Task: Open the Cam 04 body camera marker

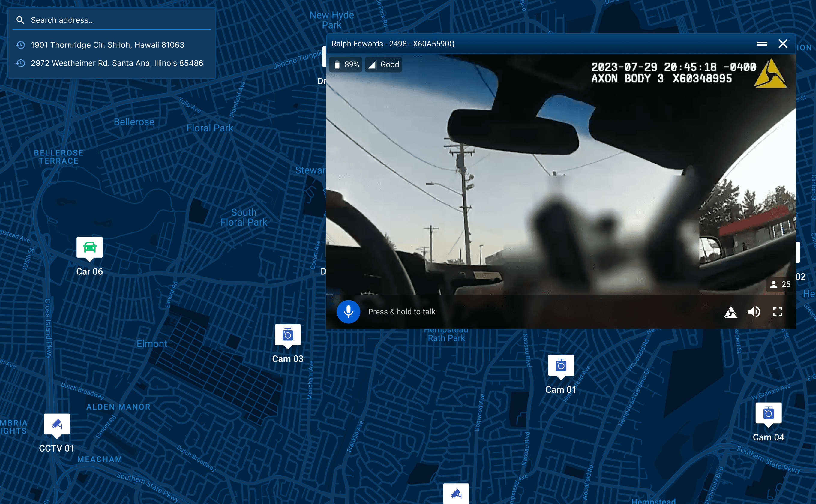Action: coord(768,413)
